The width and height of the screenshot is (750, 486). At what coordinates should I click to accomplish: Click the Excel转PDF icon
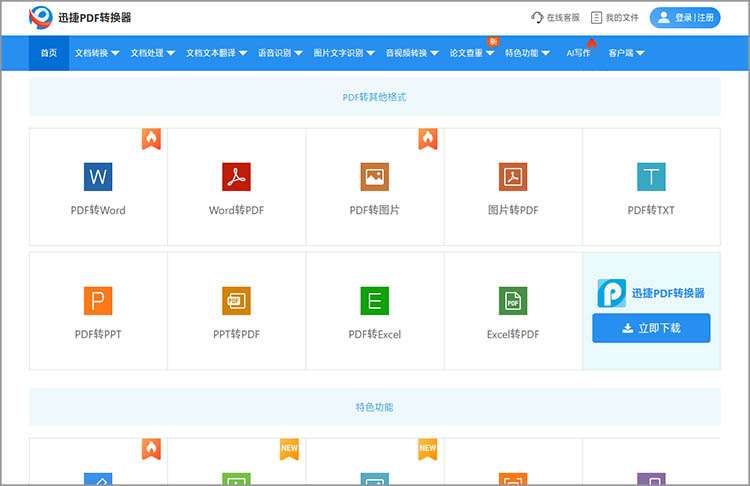coord(513,301)
